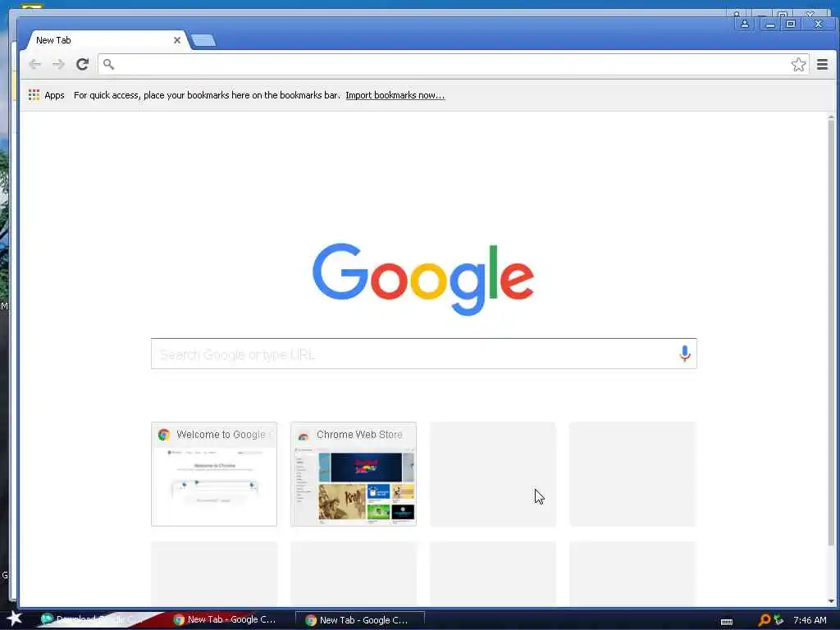This screenshot has width=840, height=630.
Task: Switch to second New Tab taskbar window
Action: 360,620
